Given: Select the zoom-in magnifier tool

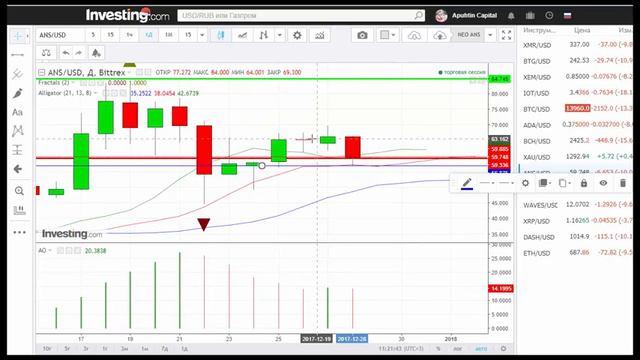Looking at the screenshot, I should click(19, 191).
